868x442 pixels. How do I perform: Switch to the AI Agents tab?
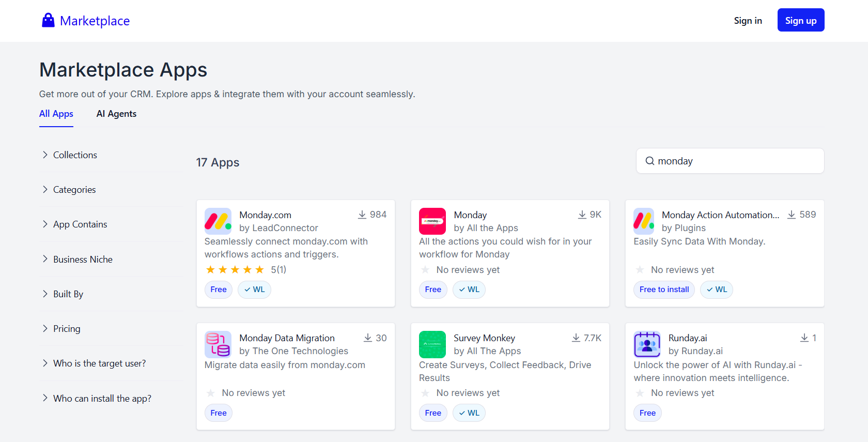pyautogui.click(x=116, y=114)
